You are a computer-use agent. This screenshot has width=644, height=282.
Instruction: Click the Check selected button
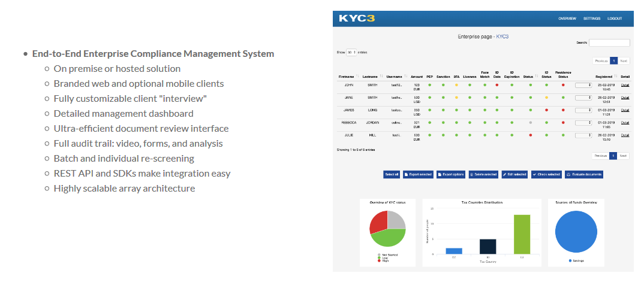pyautogui.click(x=546, y=175)
